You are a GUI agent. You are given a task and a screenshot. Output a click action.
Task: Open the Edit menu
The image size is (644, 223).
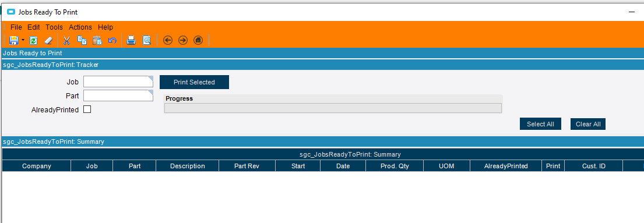[34, 27]
